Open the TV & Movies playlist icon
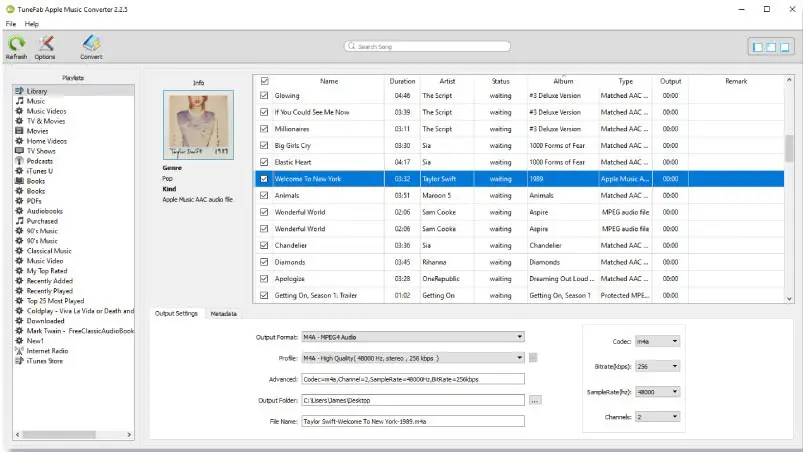 tap(19, 121)
